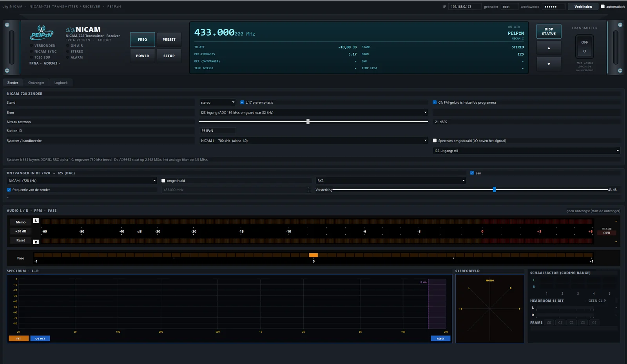Adjust the Niveau testtoon slider
Image resolution: width=627 pixels, height=364 pixels.
tap(313, 122)
